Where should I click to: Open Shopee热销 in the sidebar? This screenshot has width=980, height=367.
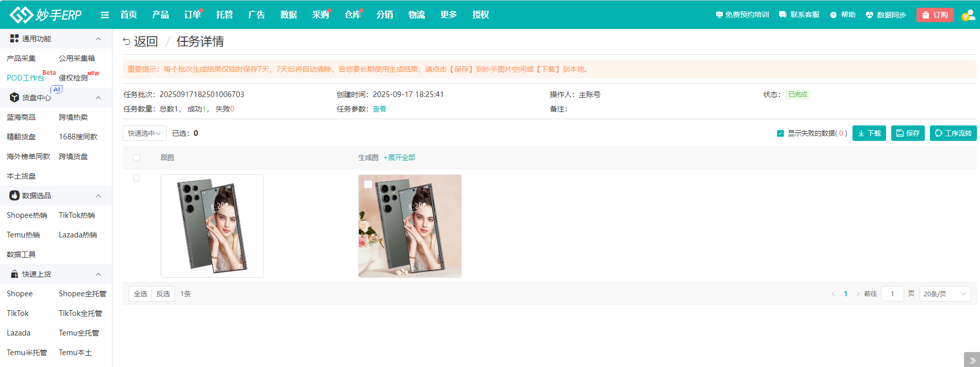(x=27, y=215)
